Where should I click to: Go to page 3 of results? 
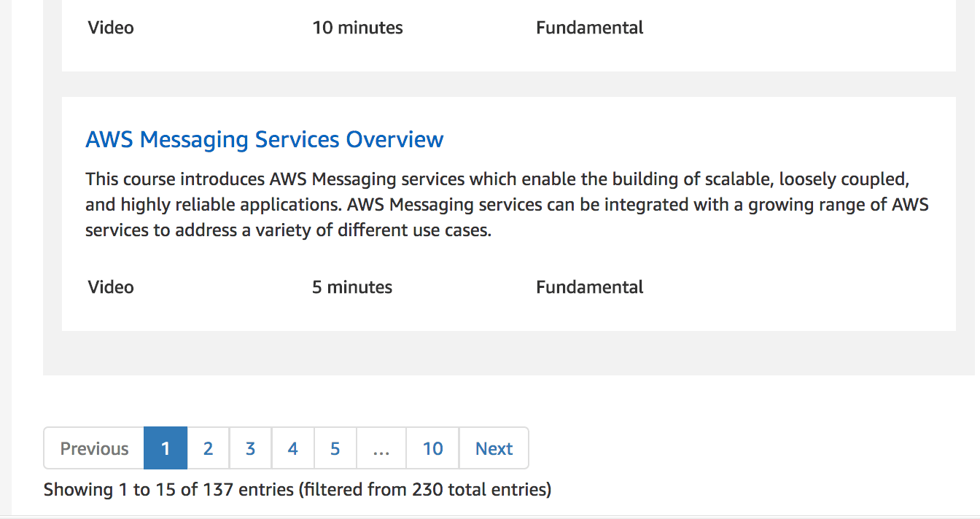[x=250, y=448]
